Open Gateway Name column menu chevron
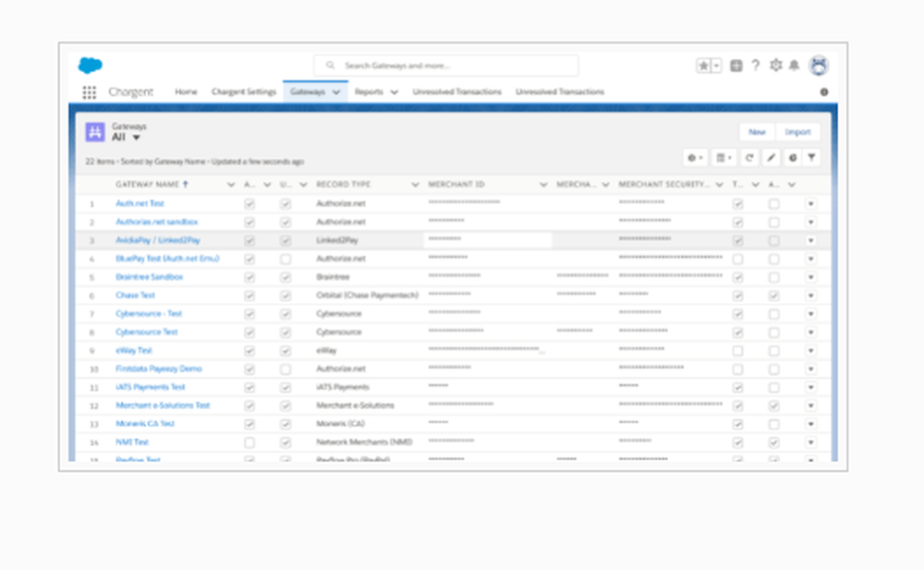The width and height of the screenshot is (924, 570). pos(231,185)
